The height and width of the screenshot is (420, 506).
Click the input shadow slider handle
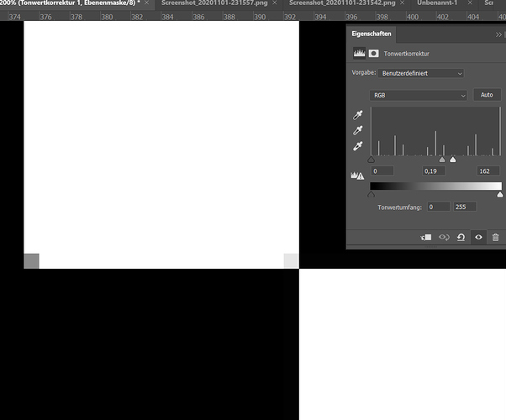372,160
